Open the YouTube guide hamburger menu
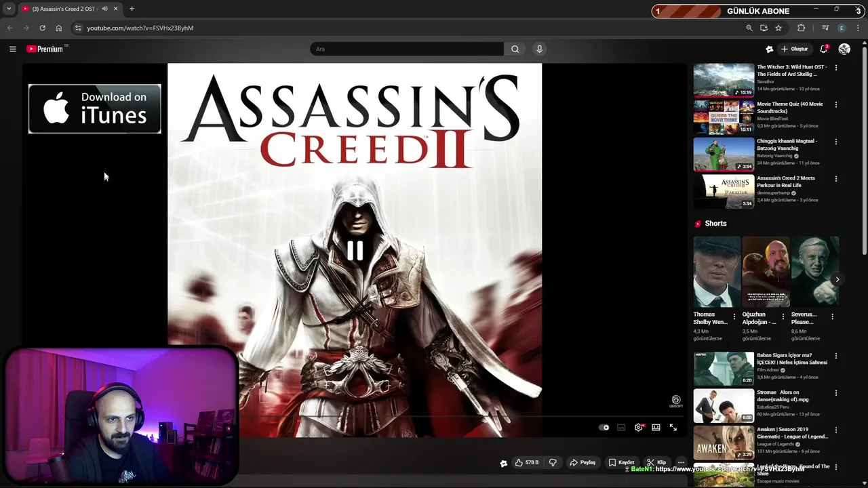The height and width of the screenshot is (488, 868). point(12,49)
